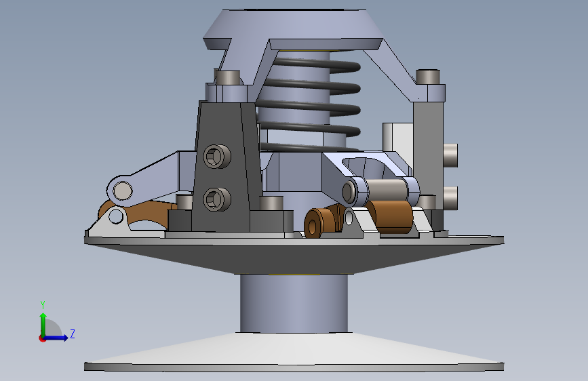
Task: Click the blue Z axis arrow of the triad
Action: click(56, 338)
